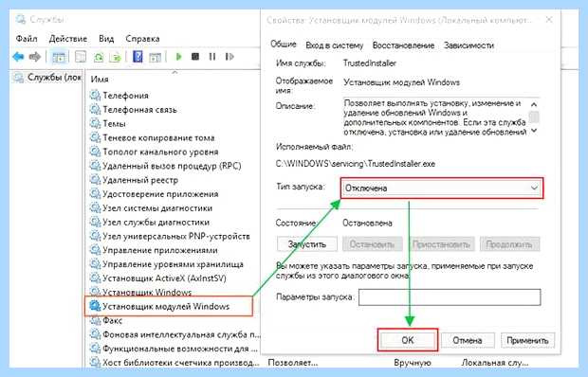This screenshot has width=588, height=377.
Task: Click the gear icon beside Телефония
Action: coord(95,95)
